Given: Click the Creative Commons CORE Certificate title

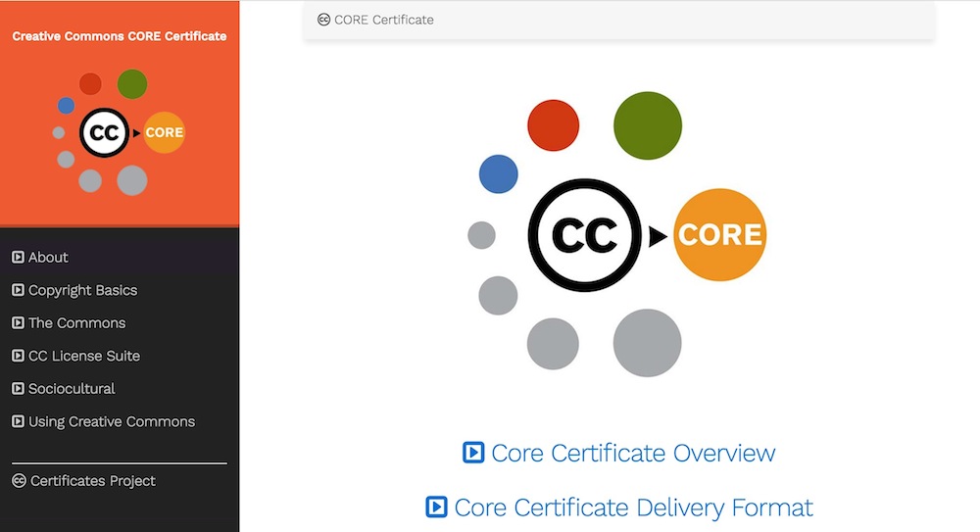Looking at the screenshot, I should 120,36.
